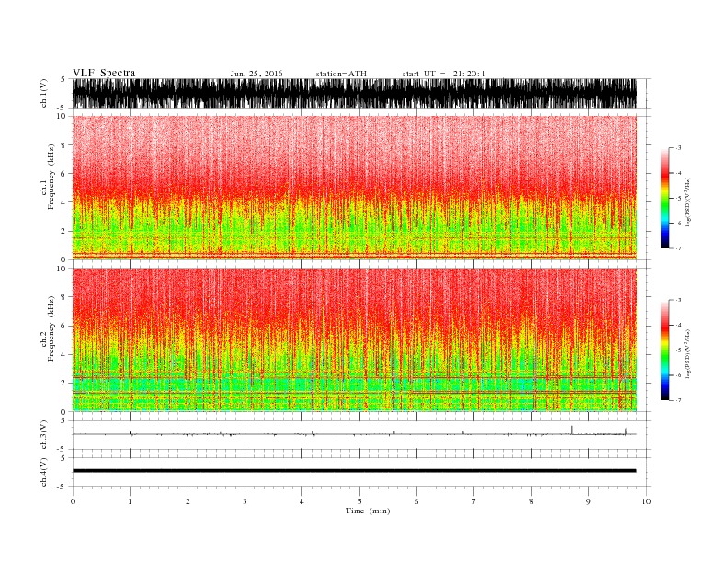This screenshot has height=563, width=728.
Task: Click the "6" kHz tick on ch.1 spectrogram
Action: 63,173
